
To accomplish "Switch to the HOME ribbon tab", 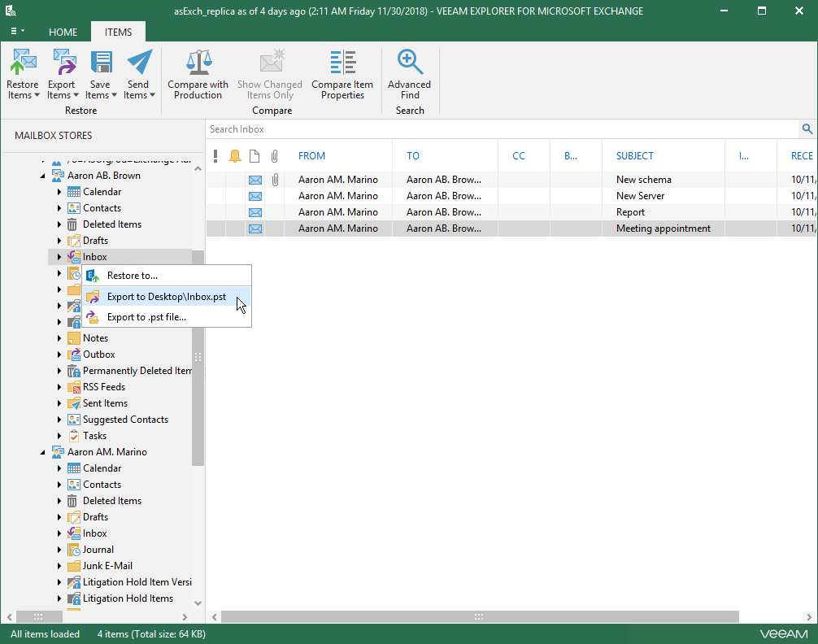I will coord(63,32).
